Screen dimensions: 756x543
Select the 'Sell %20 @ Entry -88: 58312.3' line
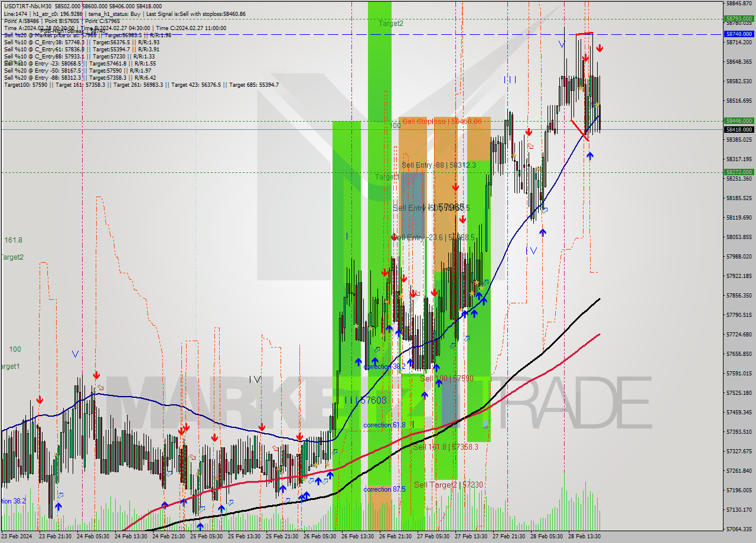(80, 77)
